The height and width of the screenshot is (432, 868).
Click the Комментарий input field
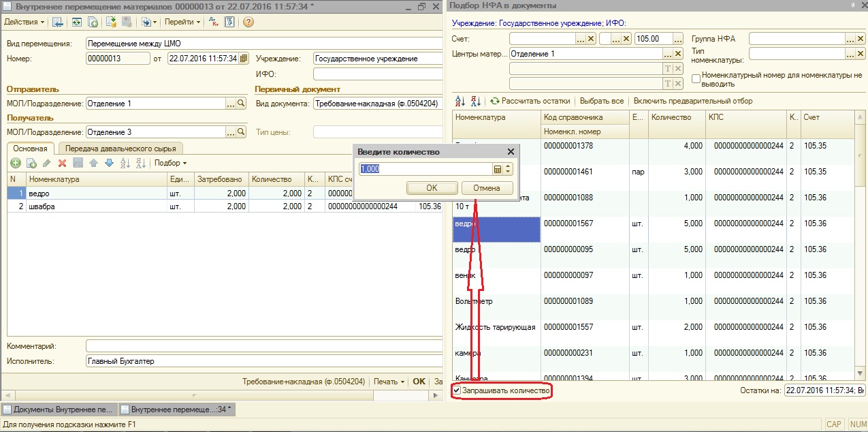[x=264, y=346]
